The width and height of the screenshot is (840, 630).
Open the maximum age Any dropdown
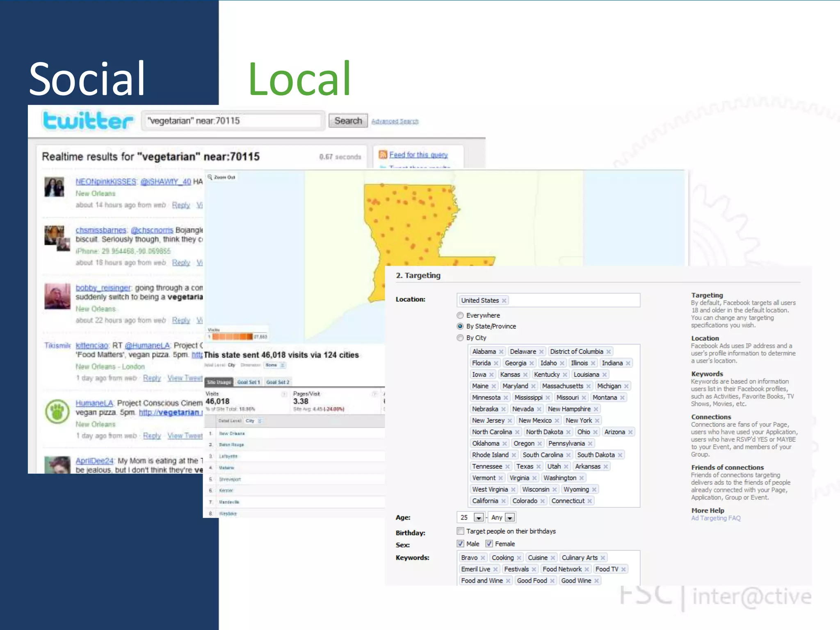pos(509,518)
